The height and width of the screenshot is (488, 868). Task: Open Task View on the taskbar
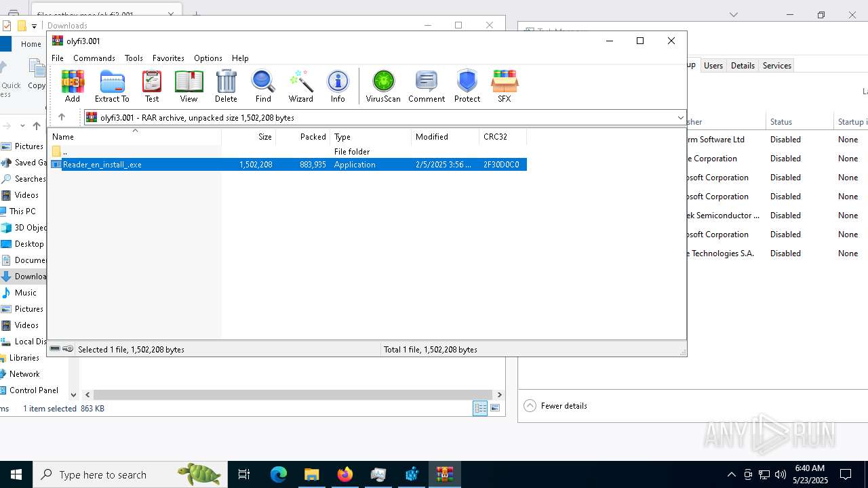point(244,474)
